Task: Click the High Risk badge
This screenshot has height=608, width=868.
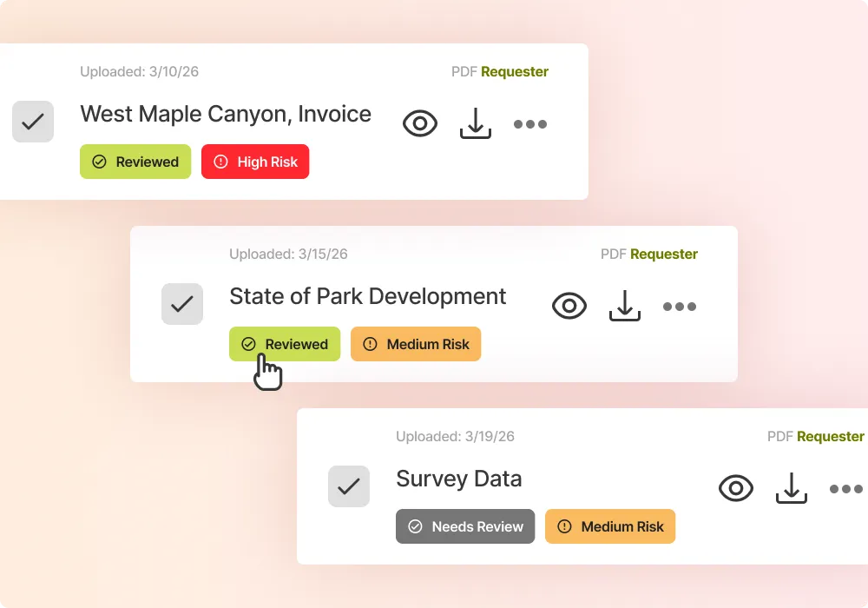Action: (255, 162)
